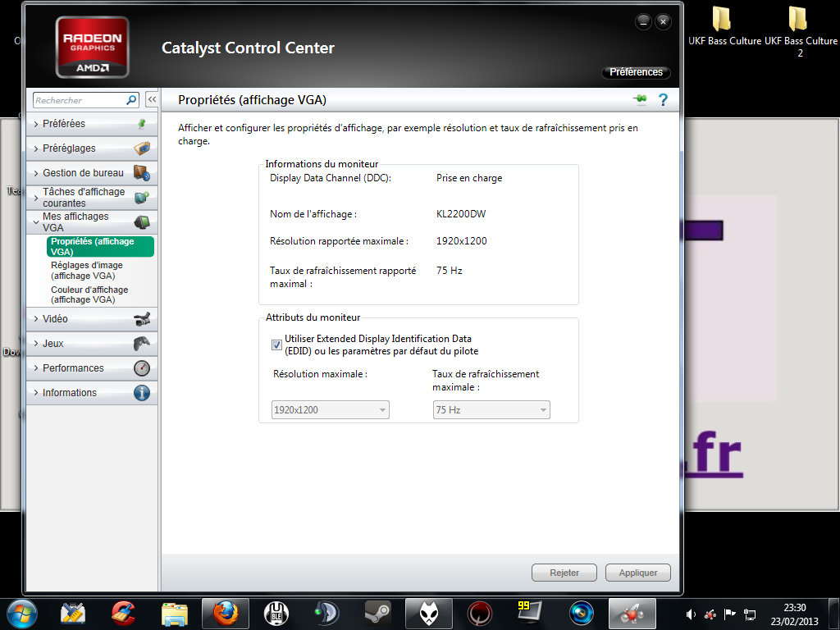Click the Rejeter button
Image resolution: width=840 pixels, height=630 pixels.
pyautogui.click(x=564, y=573)
